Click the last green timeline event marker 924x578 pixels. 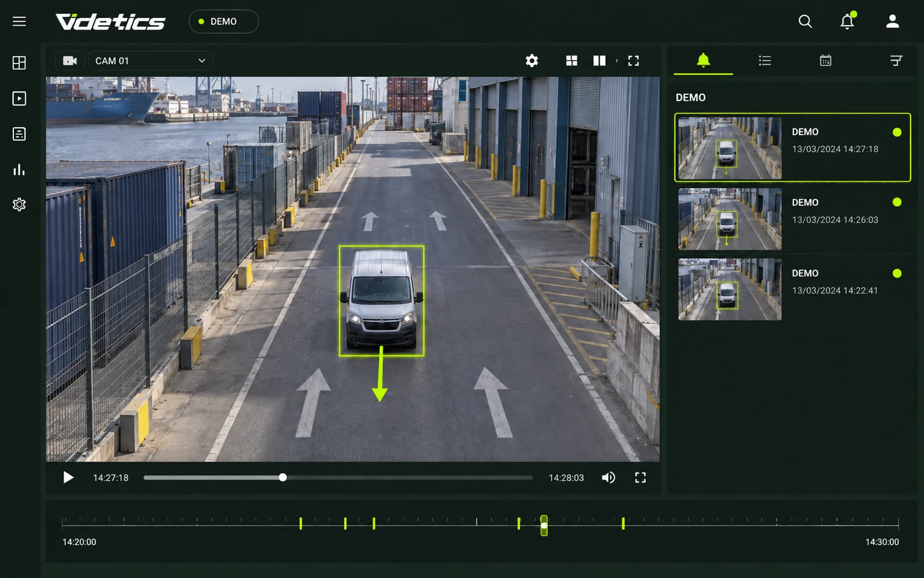click(623, 523)
